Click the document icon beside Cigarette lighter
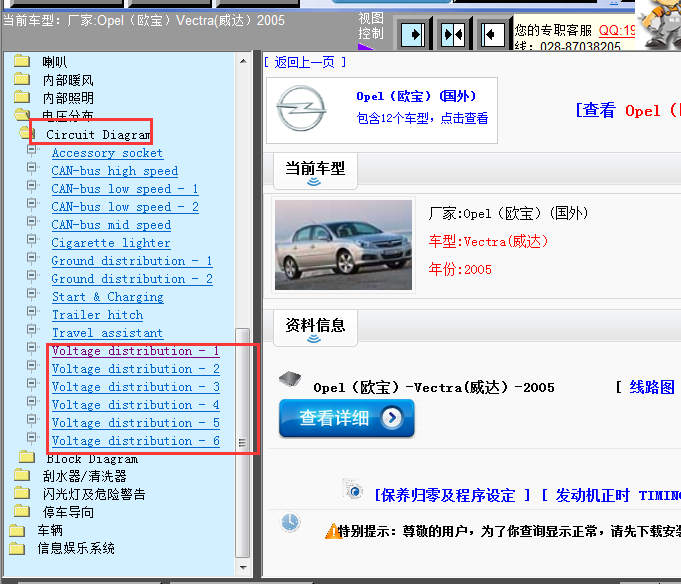This screenshot has height=584, width=681. [32, 240]
